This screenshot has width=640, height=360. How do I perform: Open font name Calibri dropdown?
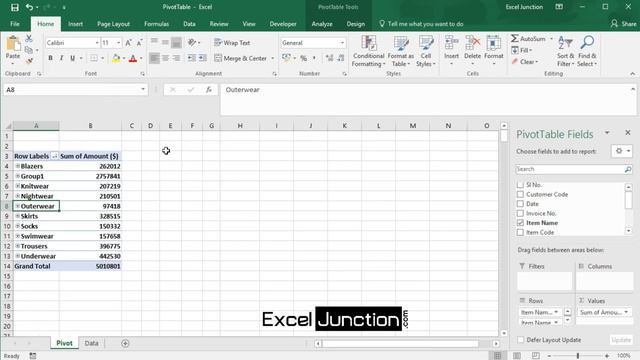pos(97,42)
